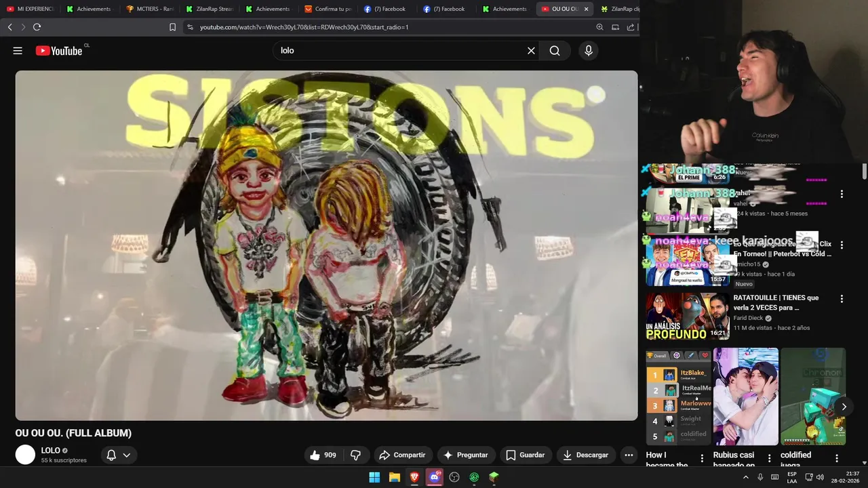This screenshot has width=868, height=488.
Task: Open the Minecraft block taskbar icon
Action: pyautogui.click(x=494, y=477)
